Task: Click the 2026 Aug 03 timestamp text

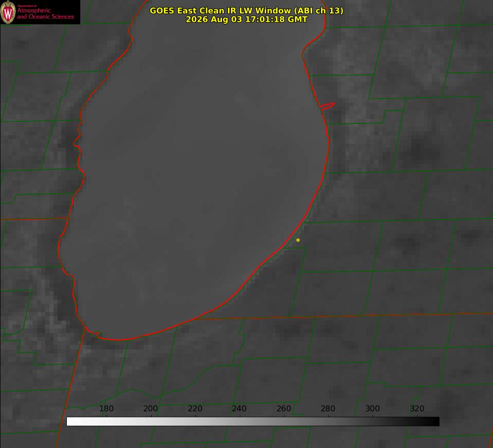Action: click(247, 19)
